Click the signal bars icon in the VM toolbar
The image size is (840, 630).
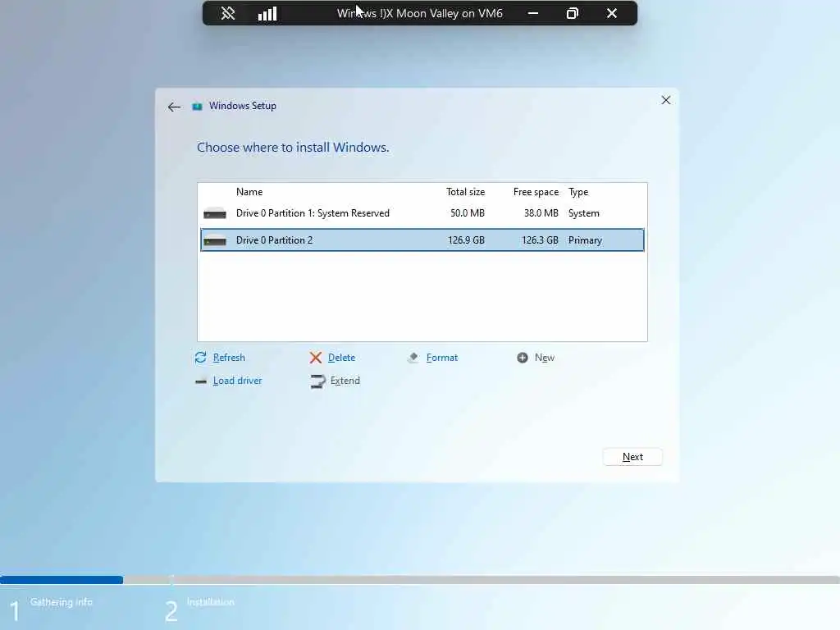[x=267, y=13]
